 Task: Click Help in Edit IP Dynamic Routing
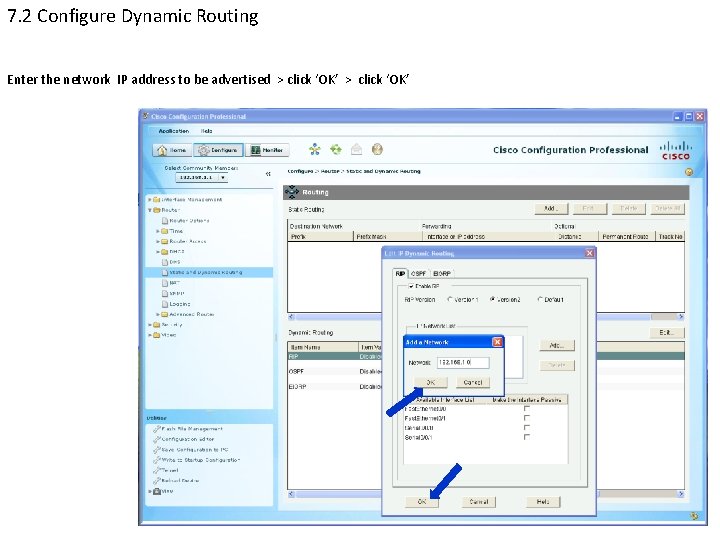coord(543,501)
